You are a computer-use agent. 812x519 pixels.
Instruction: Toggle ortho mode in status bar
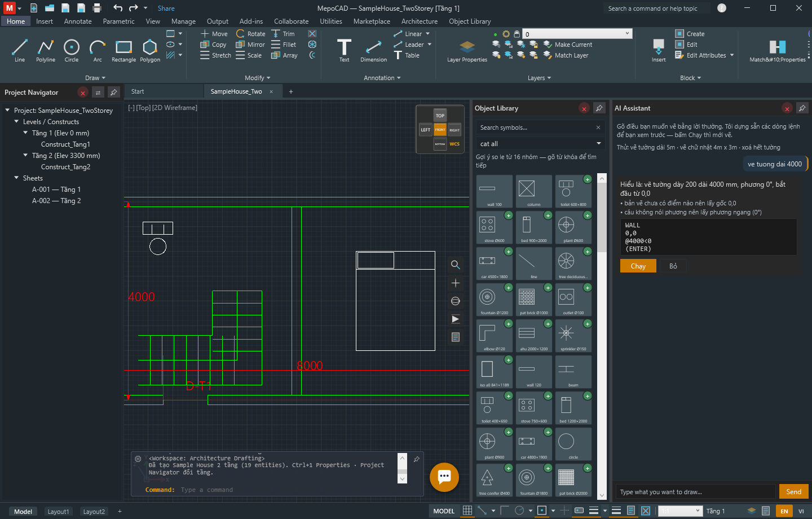point(504,511)
